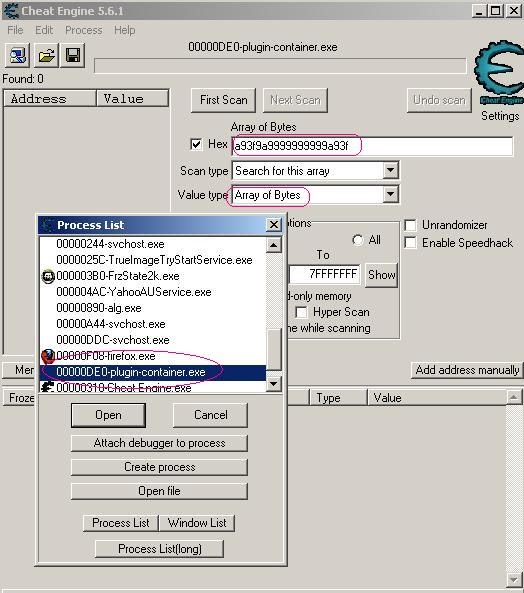Select 00000244-svchost.exe in the list
The image size is (524, 593).
click(152, 244)
